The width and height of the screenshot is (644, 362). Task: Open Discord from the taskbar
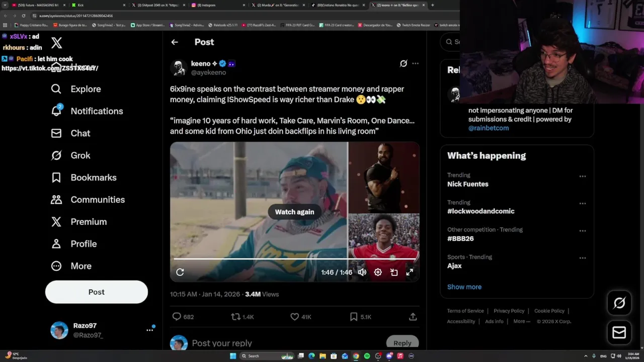click(x=389, y=356)
